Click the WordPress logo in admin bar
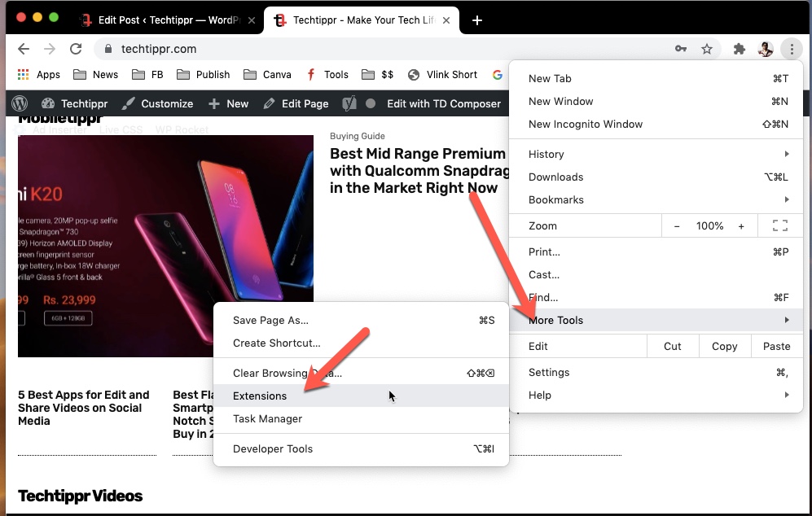The width and height of the screenshot is (812, 516). tap(20, 103)
